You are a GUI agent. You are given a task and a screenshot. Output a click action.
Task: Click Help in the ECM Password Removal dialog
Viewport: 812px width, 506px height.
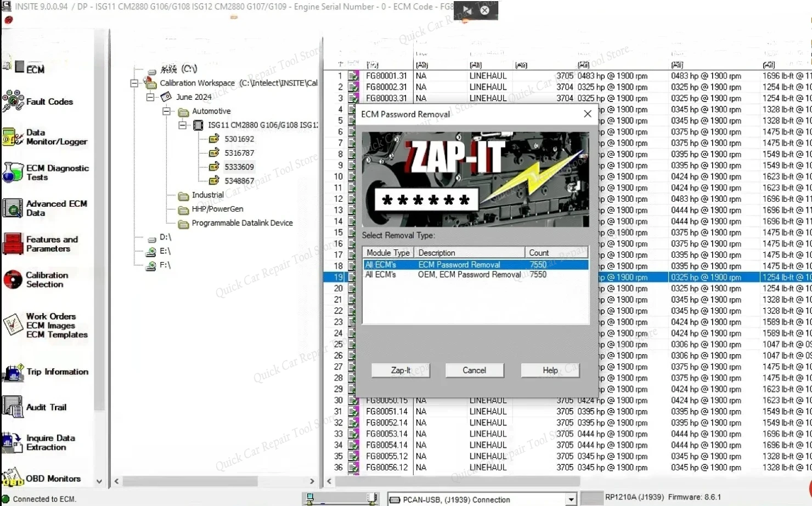[549, 370]
